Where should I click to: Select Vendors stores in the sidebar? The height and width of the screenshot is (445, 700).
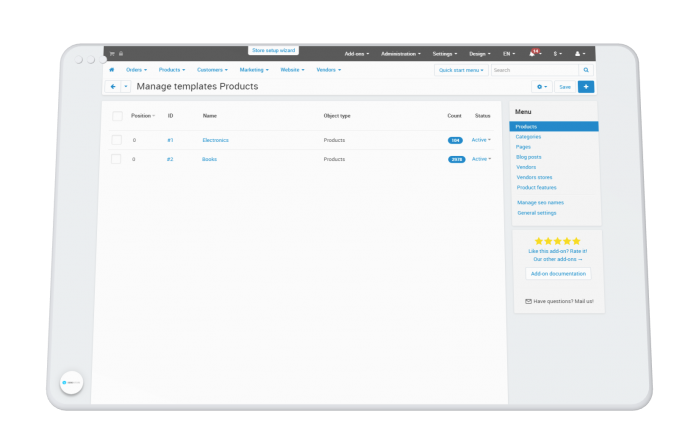[x=534, y=178]
